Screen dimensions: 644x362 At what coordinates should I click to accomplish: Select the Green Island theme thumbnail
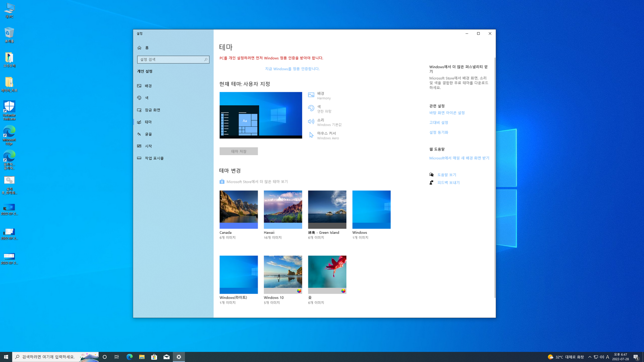point(327,210)
